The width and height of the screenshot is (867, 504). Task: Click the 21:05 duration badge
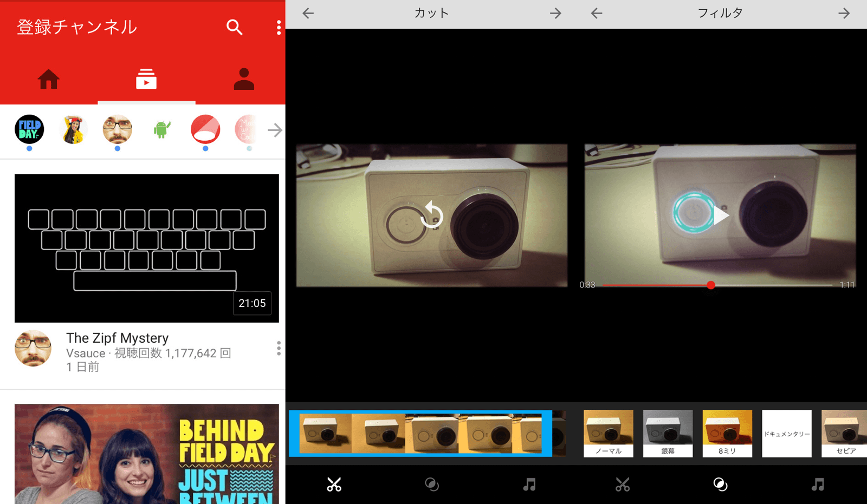(x=252, y=303)
